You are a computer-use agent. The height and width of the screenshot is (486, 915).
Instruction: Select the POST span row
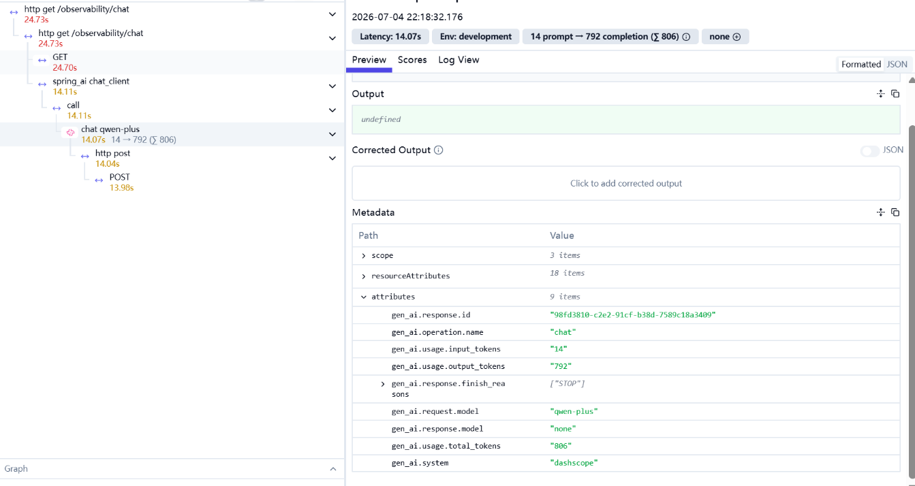click(x=172, y=182)
